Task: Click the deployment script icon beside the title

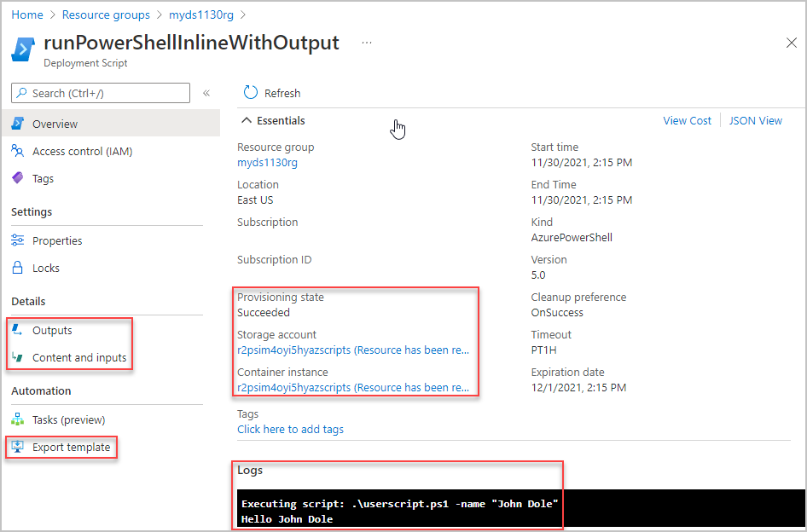Action: coord(23,49)
